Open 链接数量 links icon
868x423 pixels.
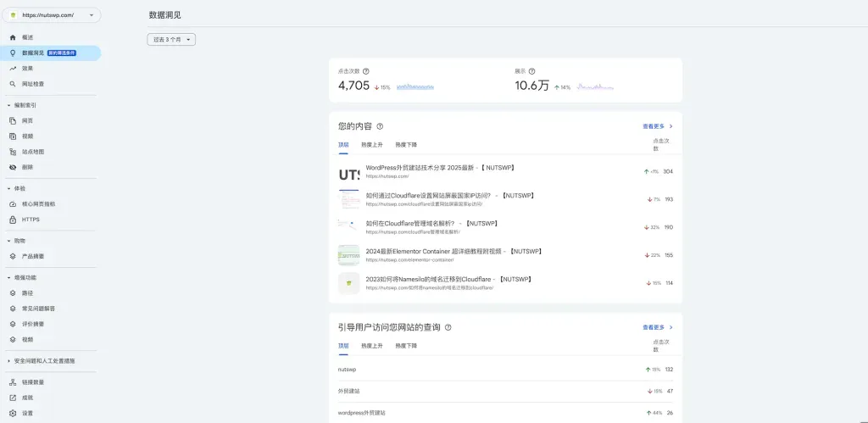click(13, 382)
